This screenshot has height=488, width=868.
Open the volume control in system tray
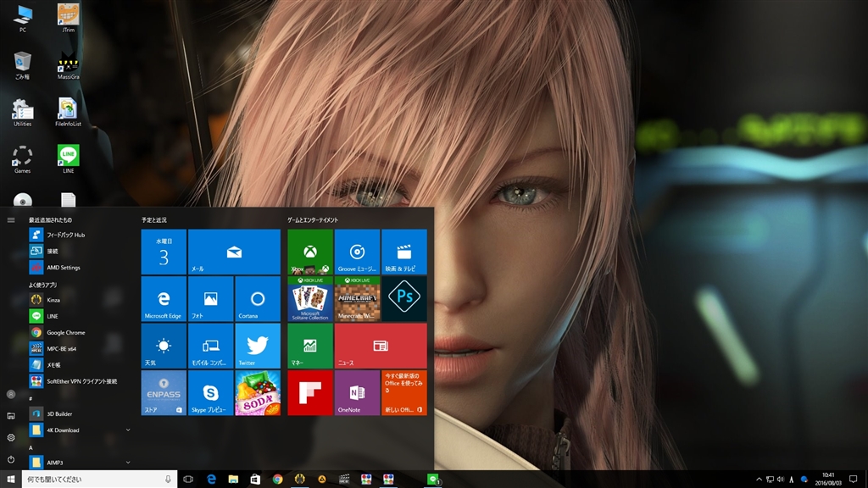(781, 480)
